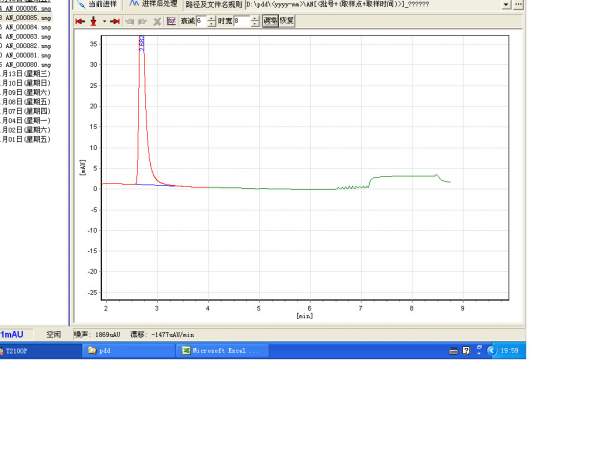This screenshot has width=600, height=450.
Task: Open the 07日(星期四) date folder
Action: tap(26, 111)
